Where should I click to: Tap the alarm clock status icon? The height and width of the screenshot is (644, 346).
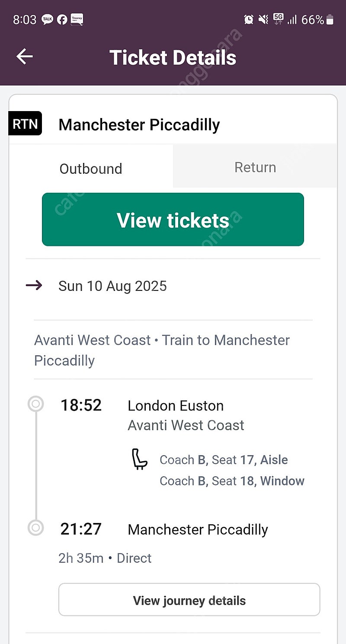click(249, 19)
